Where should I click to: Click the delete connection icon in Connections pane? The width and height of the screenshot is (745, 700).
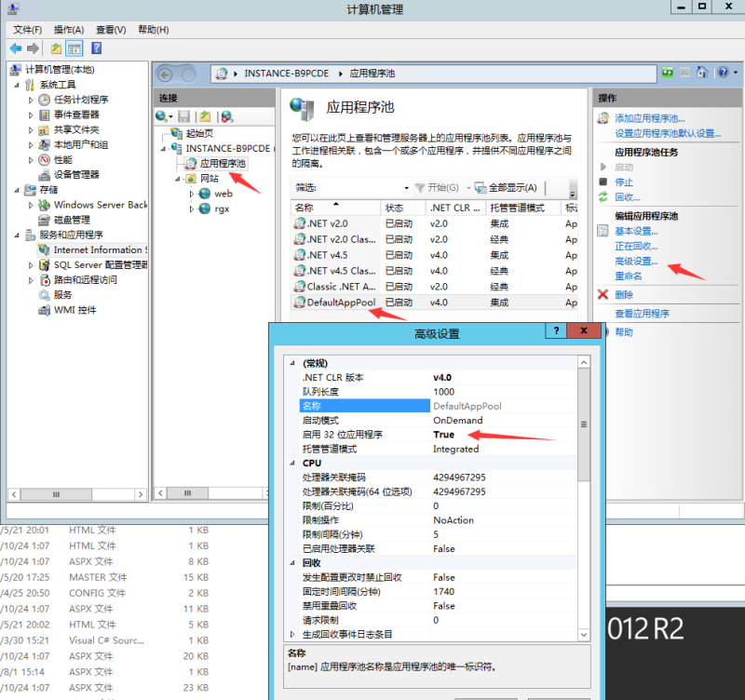tap(227, 116)
